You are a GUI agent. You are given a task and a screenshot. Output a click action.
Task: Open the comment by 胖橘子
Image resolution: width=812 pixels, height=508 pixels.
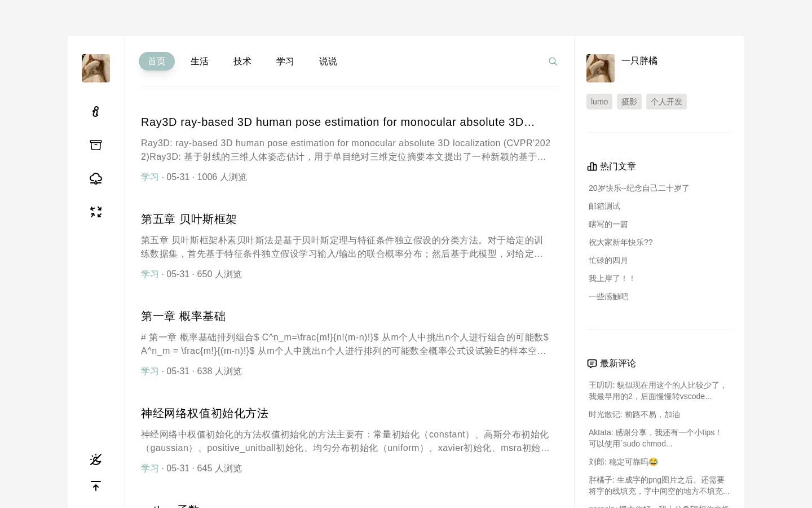tap(659, 485)
